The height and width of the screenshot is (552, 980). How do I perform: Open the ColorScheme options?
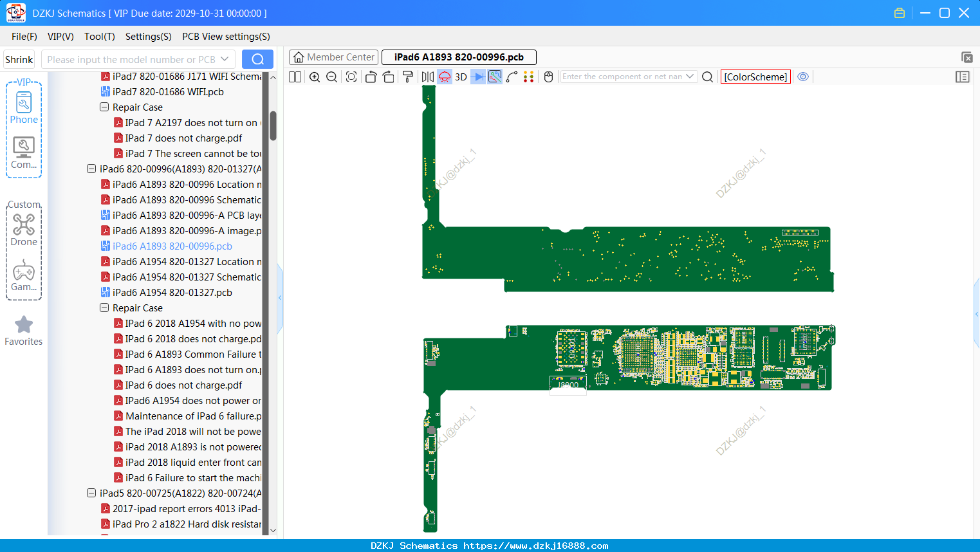coord(755,77)
